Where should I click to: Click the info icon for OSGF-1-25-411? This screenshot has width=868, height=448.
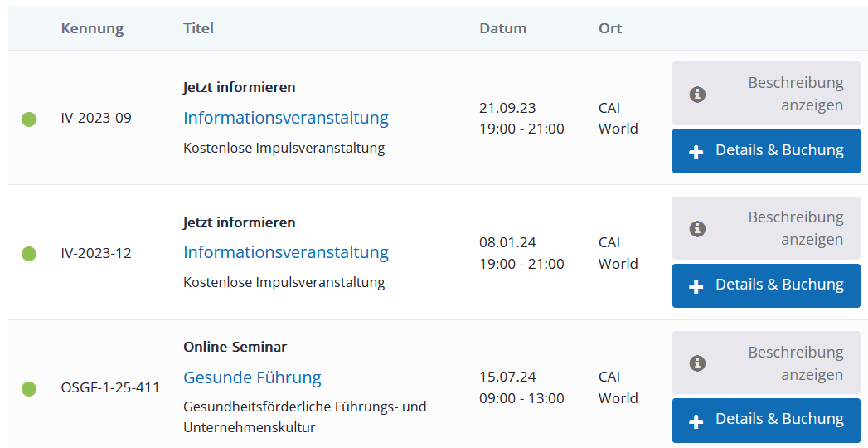click(x=697, y=363)
